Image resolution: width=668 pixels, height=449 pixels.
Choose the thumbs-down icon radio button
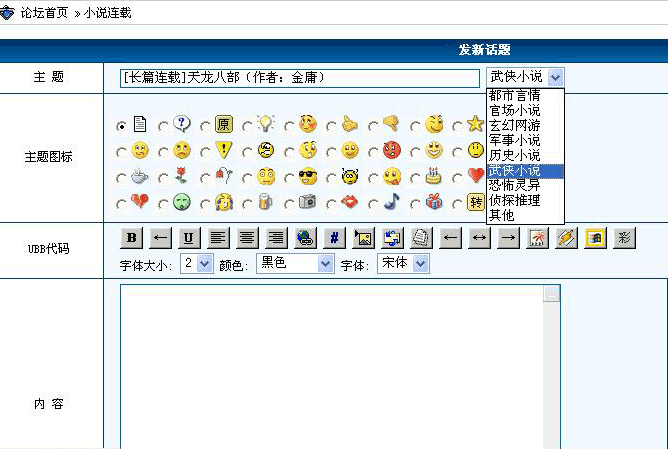tap(373, 126)
